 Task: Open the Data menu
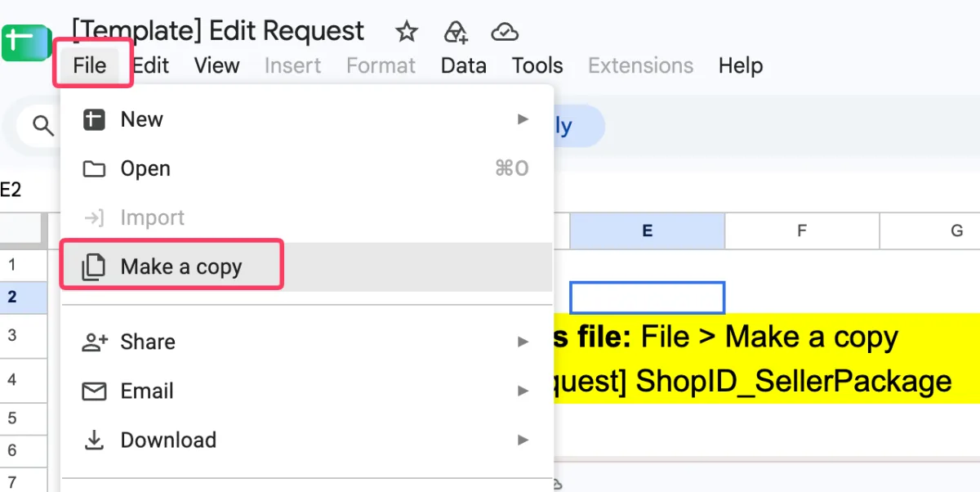pyautogui.click(x=464, y=65)
